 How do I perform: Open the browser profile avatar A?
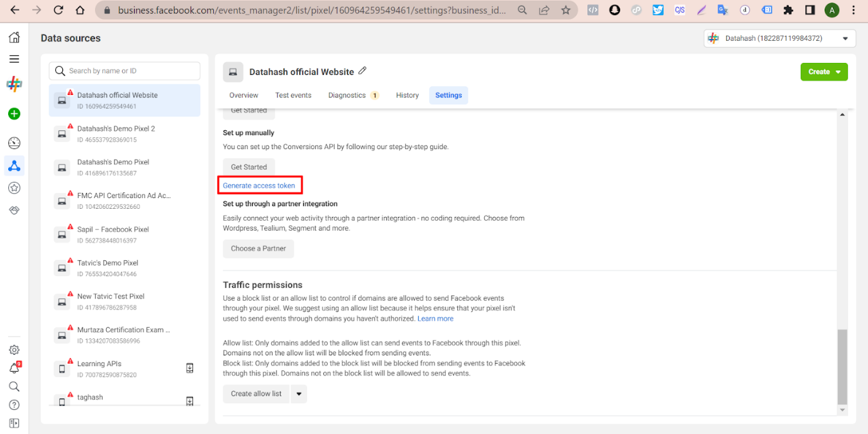point(832,10)
